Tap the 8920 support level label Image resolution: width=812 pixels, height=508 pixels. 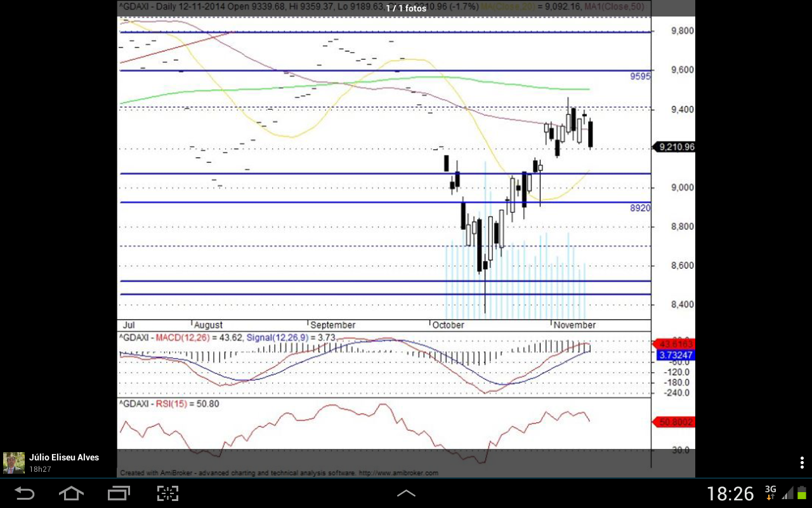click(641, 208)
